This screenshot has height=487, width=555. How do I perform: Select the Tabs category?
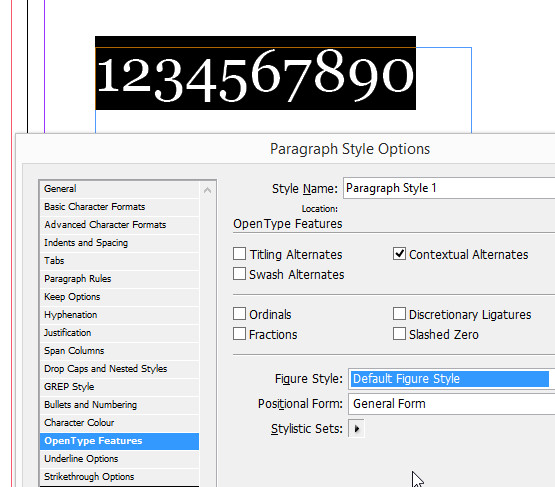click(x=119, y=261)
